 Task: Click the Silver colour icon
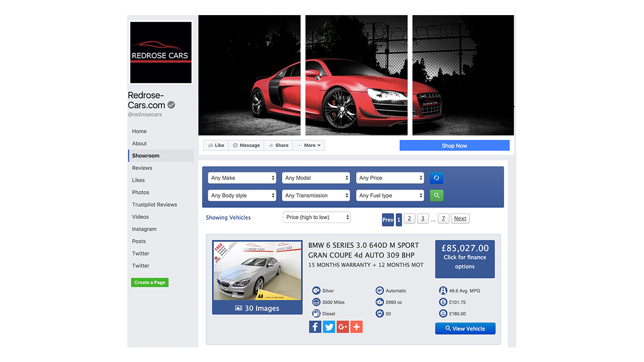(x=316, y=291)
